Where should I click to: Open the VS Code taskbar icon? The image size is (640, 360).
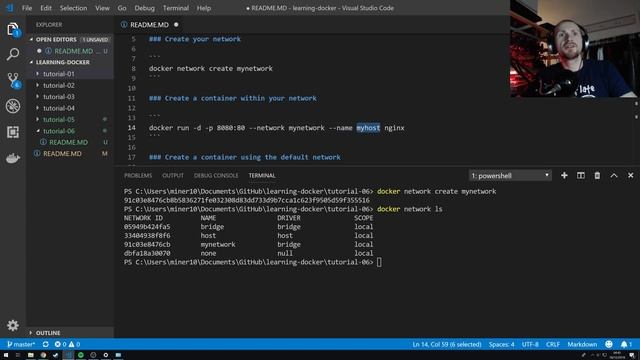click(68, 355)
